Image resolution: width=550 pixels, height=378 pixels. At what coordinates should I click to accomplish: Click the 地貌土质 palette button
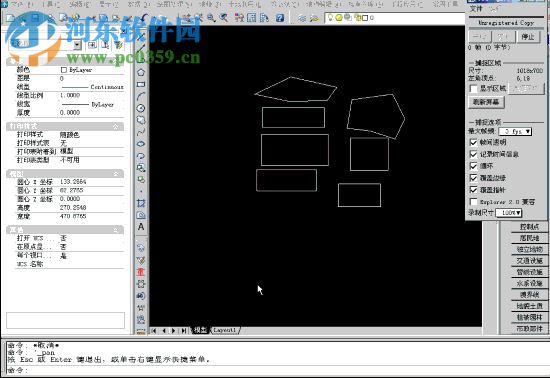[x=530, y=306]
